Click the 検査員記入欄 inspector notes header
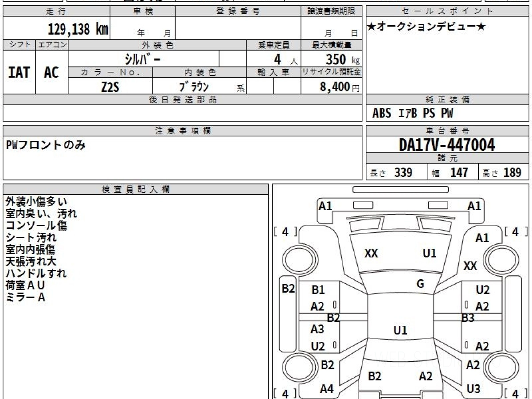 tap(136, 189)
